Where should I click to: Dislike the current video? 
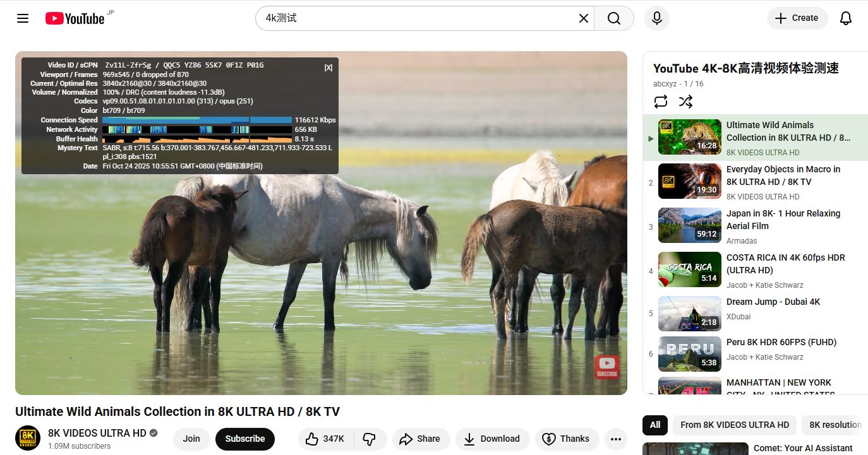point(370,439)
